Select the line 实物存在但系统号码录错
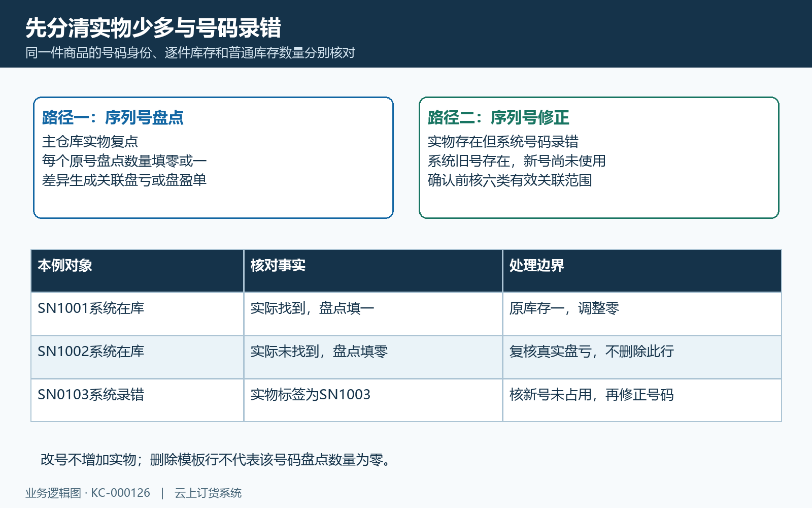Image resolution: width=812 pixels, height=508 pixels. coord(503,141)
